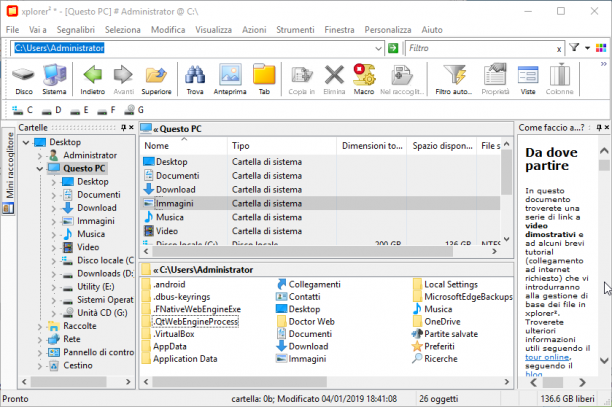612x407 pixels.
Task: Expand the Raccolte tree node
Action: [x=39, y=326]
